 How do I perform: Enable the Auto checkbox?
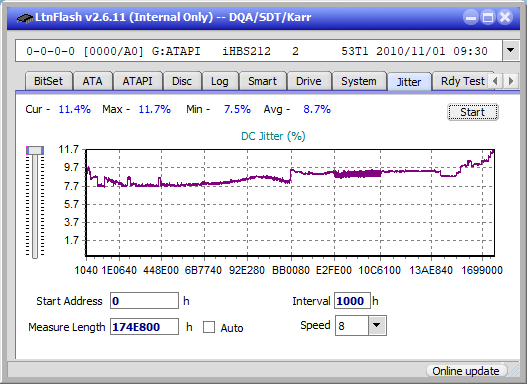tap(209, 327)
